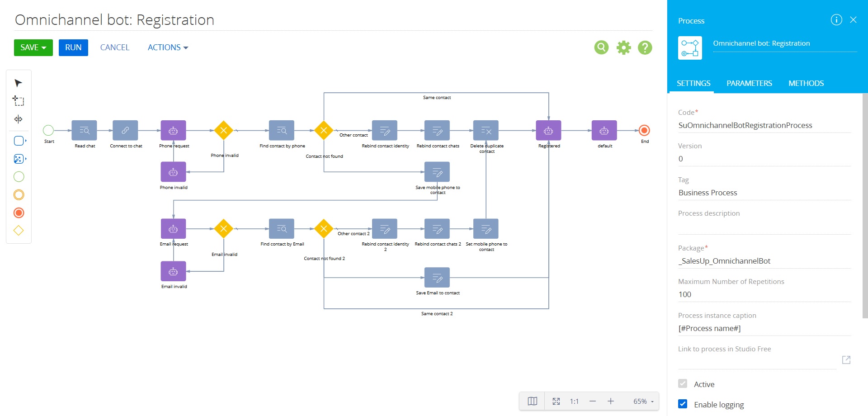Viewport: 868px width, 416px height.
Task: Pick the gateway diamond in palette
Action: pyautogui.click(x=19, y=231)
